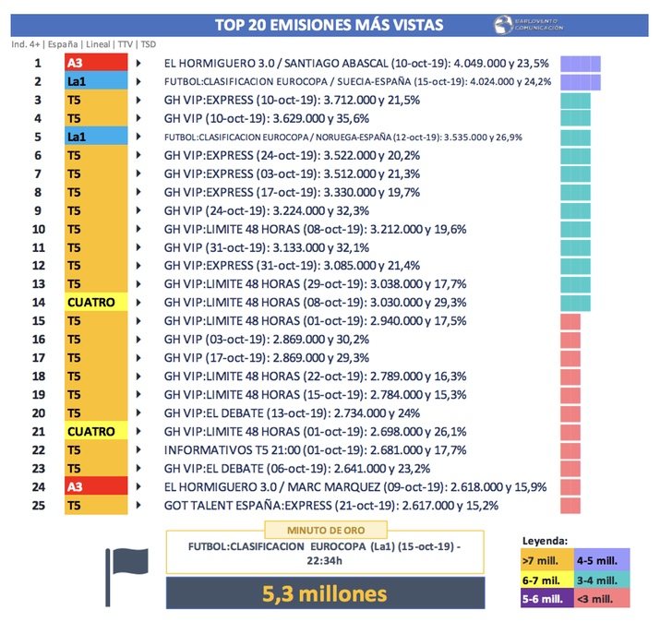This screenshot has width=672, height=634.
Task: Click the "5,3 millones" banner
Action: click(x=324, y=593)
